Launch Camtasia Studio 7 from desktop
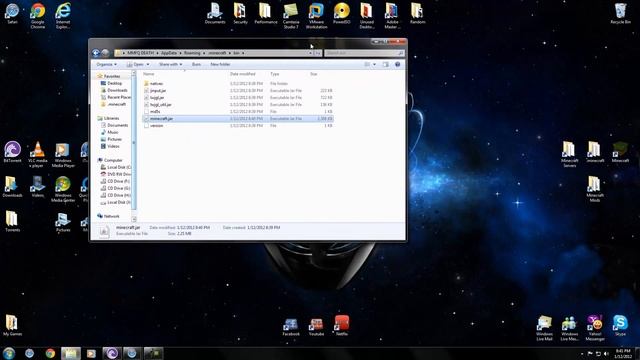The image size is (640, 360). coord(291,16)
